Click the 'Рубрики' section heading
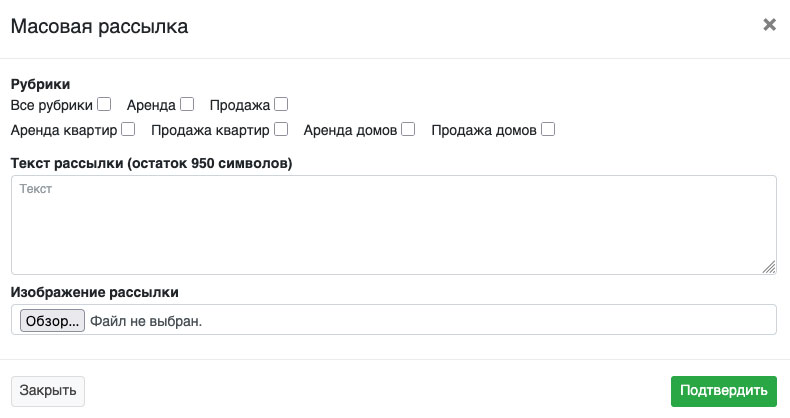 click(40, 85)
